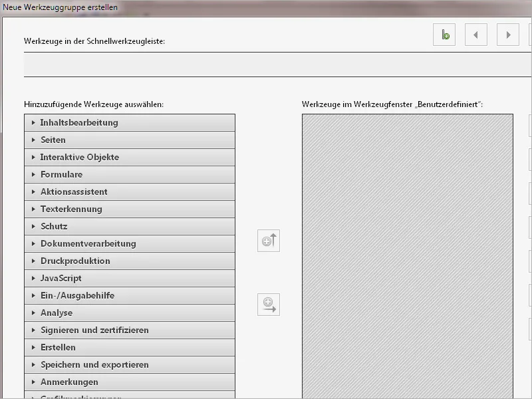Click the 'Neue Werkzeuggruppe erstellen' title bar
The height and width of the screenshot is (399, 532).
[x=266, y=7]
